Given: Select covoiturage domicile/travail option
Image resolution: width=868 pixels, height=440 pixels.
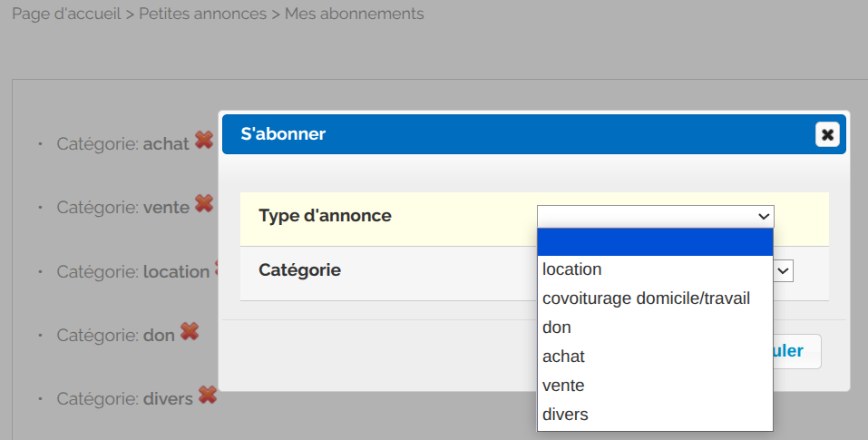Looking at the screenshot, I should pos(646,298).
